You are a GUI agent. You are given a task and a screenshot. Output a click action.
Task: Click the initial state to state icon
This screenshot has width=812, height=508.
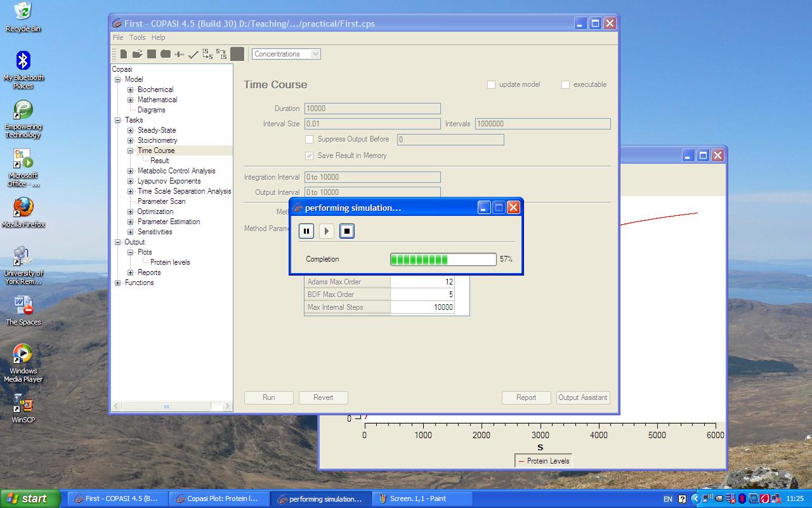click(x=207, y=54)
